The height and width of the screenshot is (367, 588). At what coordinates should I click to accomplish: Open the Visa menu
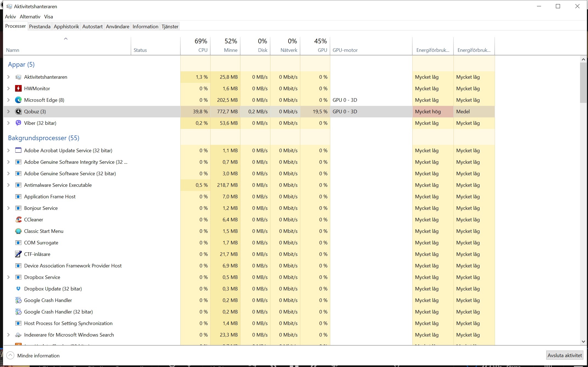pyautogui.click(x=49, y=17)
